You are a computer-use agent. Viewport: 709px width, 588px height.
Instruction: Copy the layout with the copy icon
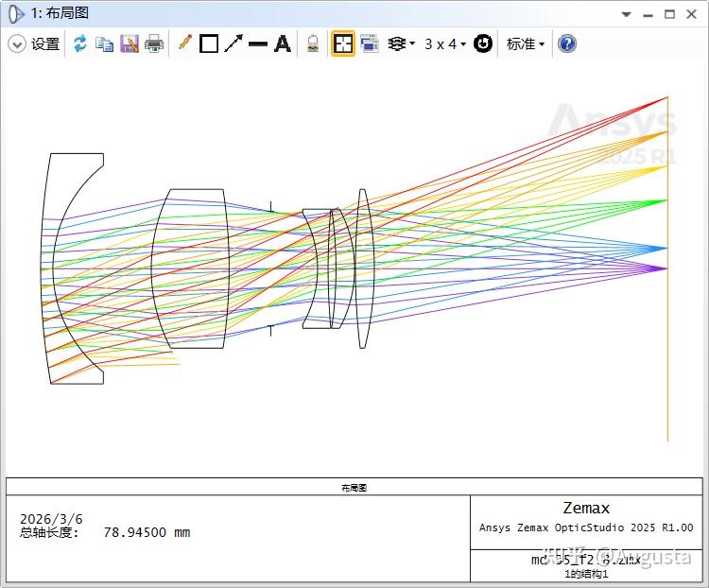click(104, 43)
